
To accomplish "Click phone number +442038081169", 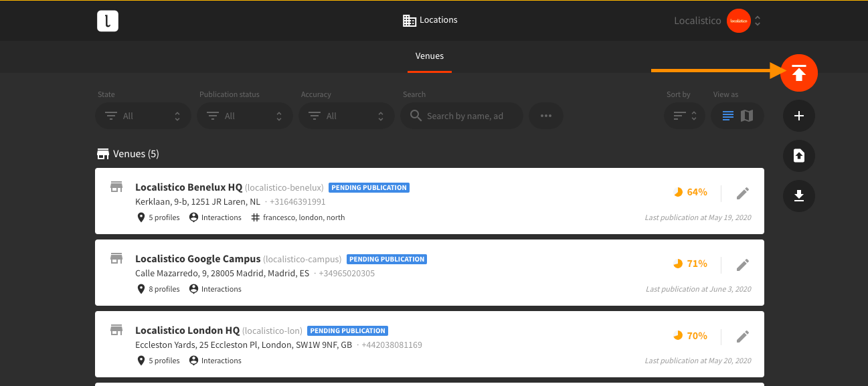I will (x=392, y=345).
